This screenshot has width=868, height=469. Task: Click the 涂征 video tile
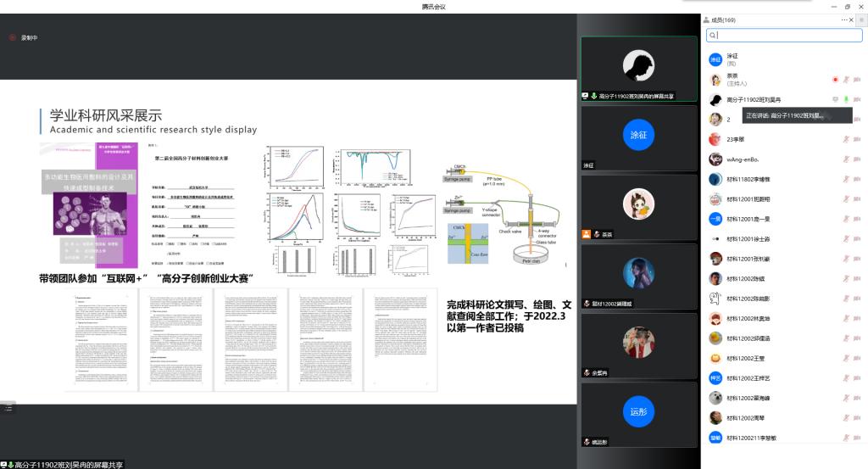(638, 138)
